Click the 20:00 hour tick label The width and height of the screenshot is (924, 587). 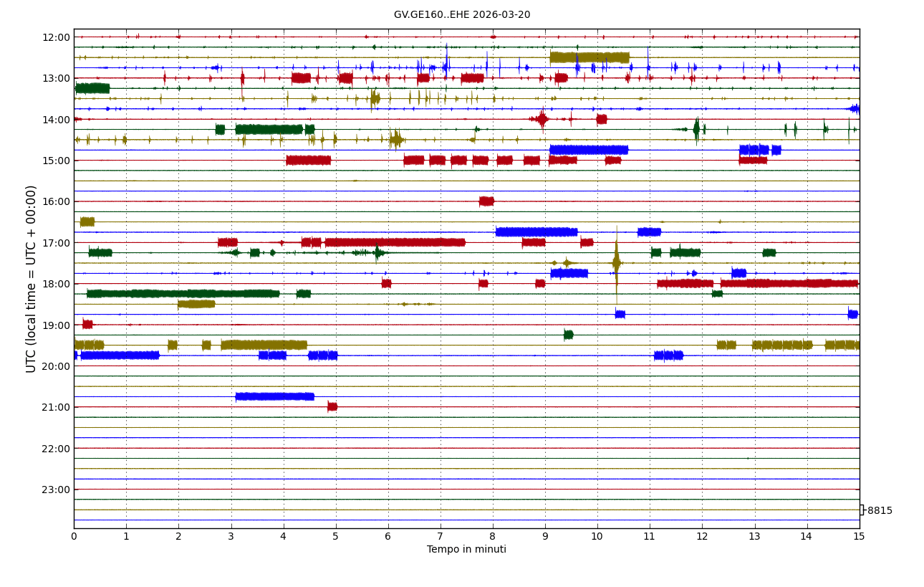point(57,366)
